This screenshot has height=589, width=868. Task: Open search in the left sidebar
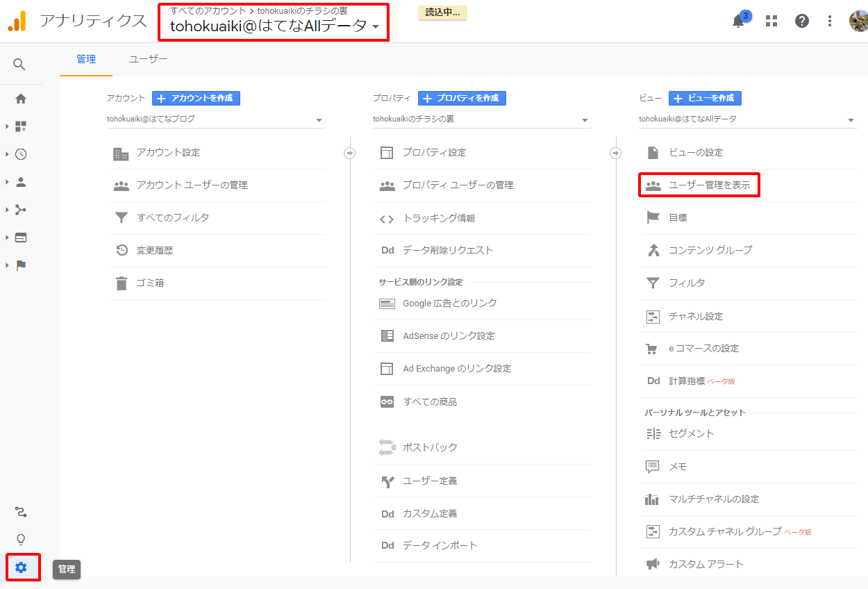(x=19, y=65)
